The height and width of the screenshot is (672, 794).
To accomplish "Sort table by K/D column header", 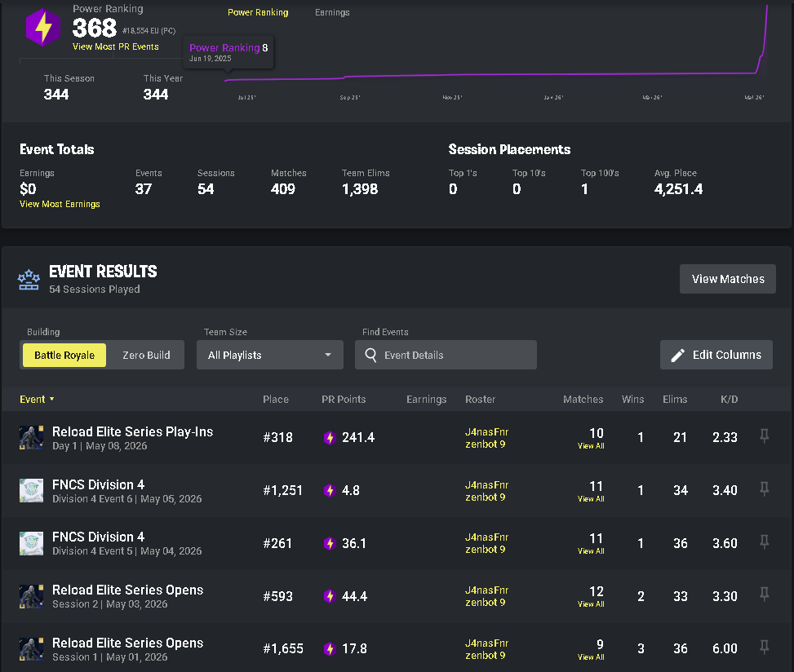I will click(x=729, y=400).
